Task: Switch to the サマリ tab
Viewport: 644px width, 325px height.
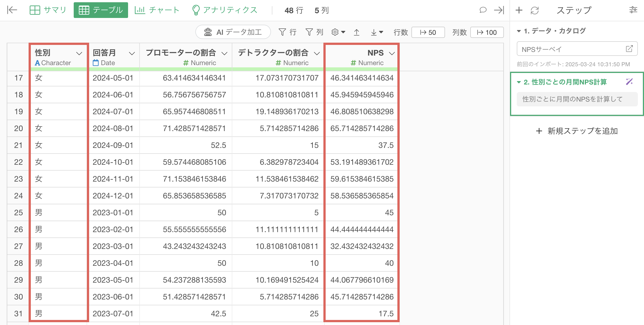Action: click(48, 10)
